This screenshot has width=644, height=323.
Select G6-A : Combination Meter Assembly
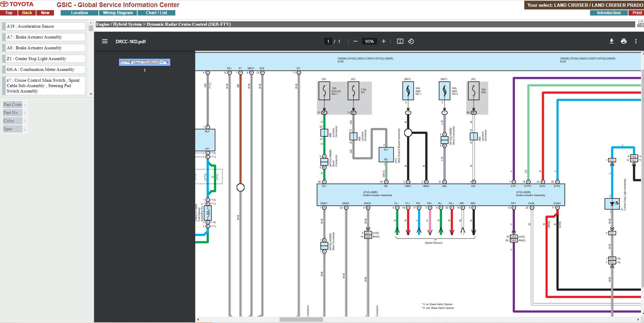click(x=44, y=70)
